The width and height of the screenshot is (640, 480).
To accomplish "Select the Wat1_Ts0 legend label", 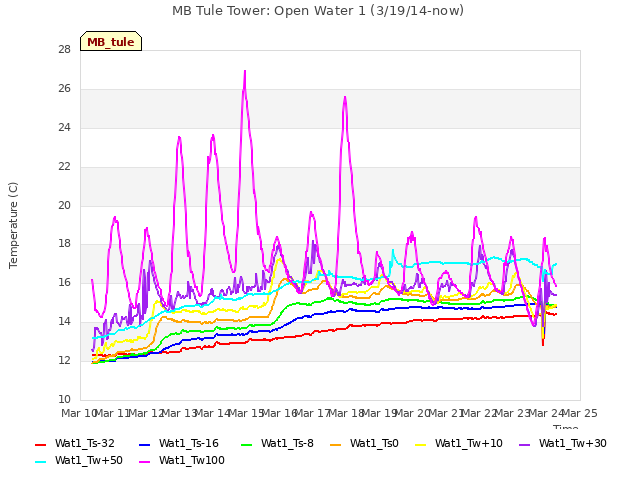I will [x=374, y=443].
